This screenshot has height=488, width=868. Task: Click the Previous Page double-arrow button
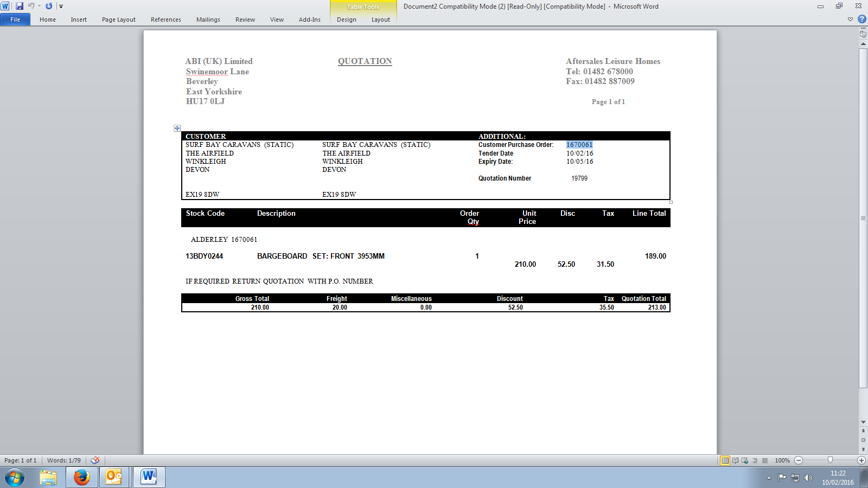863,431
